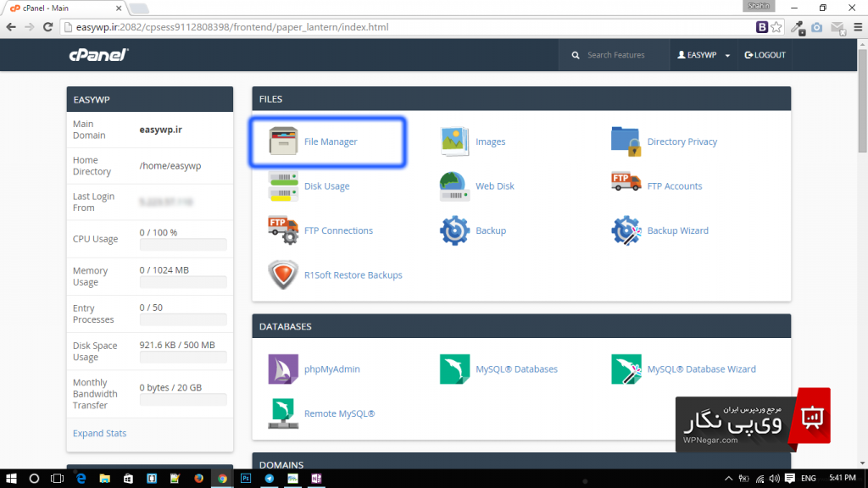
Task: Open the phpMyAdmin link text
Action: pyautogui.click(x=332, y=369)
